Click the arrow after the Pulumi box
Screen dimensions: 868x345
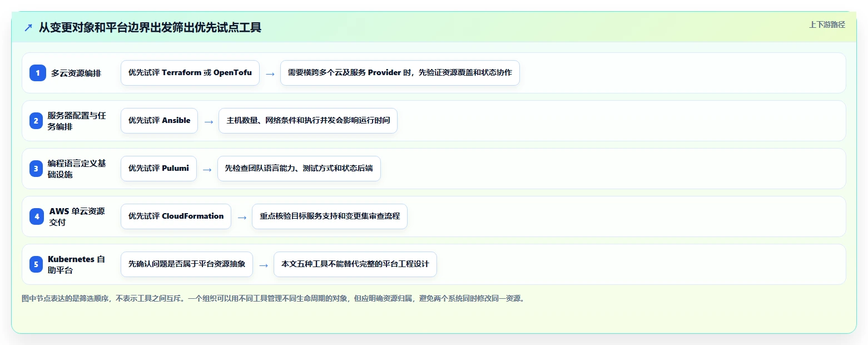pyautogui.click(x=207, y=169)
